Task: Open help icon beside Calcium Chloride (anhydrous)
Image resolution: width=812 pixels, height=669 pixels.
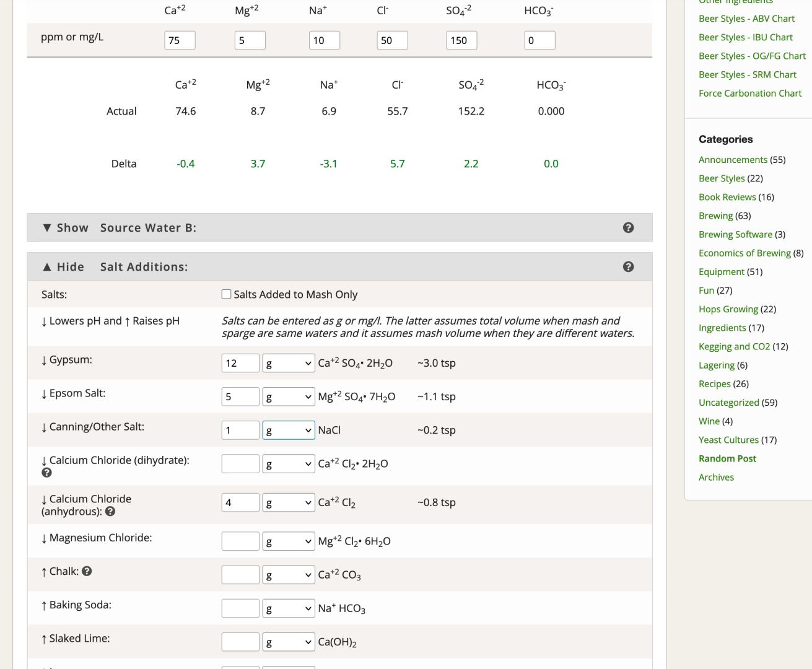Action: click(x=110, y=512)
